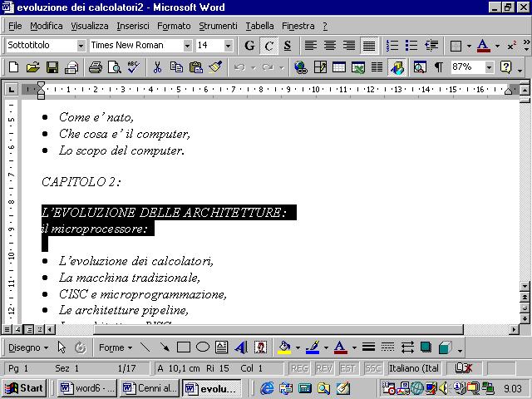Viewport: 532px width, 399px height.
Task: Click the horizontal scrollbar thumb
Action: (278, 329)
